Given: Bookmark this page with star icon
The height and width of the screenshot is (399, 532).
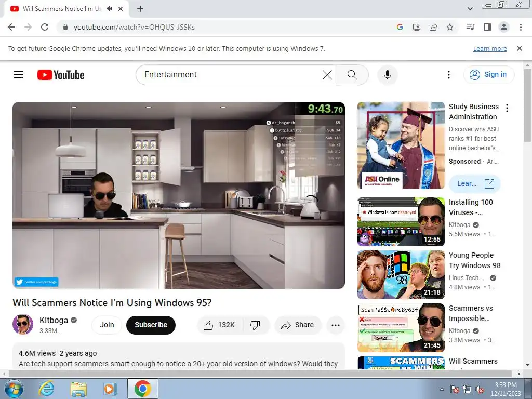Looking at the screenshot, I should pyautogui.click(x=450, y=27).
